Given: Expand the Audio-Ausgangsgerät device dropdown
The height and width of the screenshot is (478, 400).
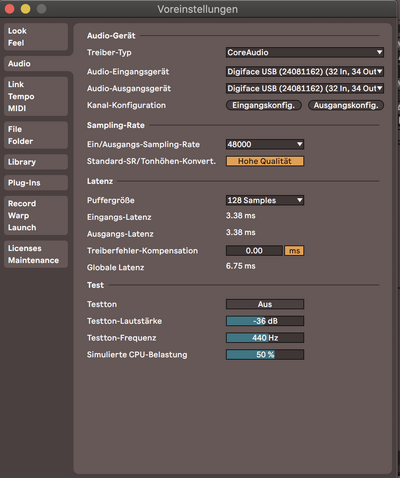Looking at the screenshot, I should [x=305, y=88].
